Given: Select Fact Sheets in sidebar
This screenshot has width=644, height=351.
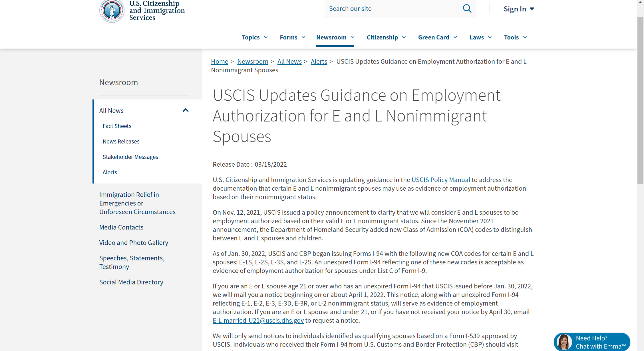Looking at the screenshot, I should (117, 126).
